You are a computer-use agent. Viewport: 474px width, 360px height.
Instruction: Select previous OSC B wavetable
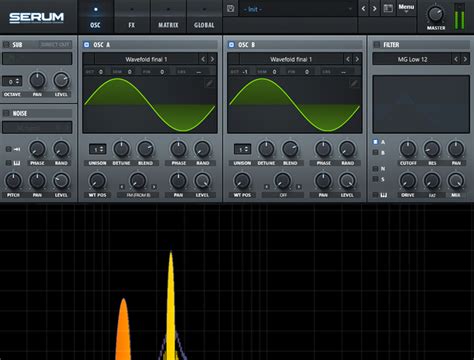(348, 59)
